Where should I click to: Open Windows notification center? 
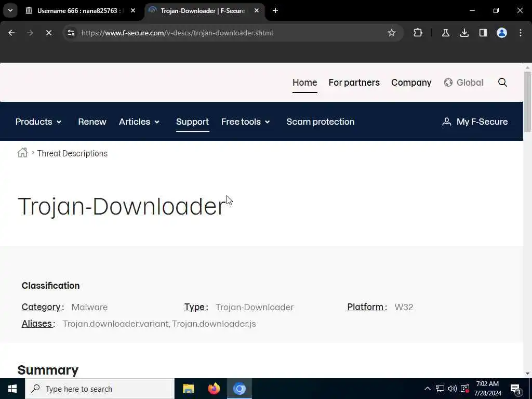(516, 389)
